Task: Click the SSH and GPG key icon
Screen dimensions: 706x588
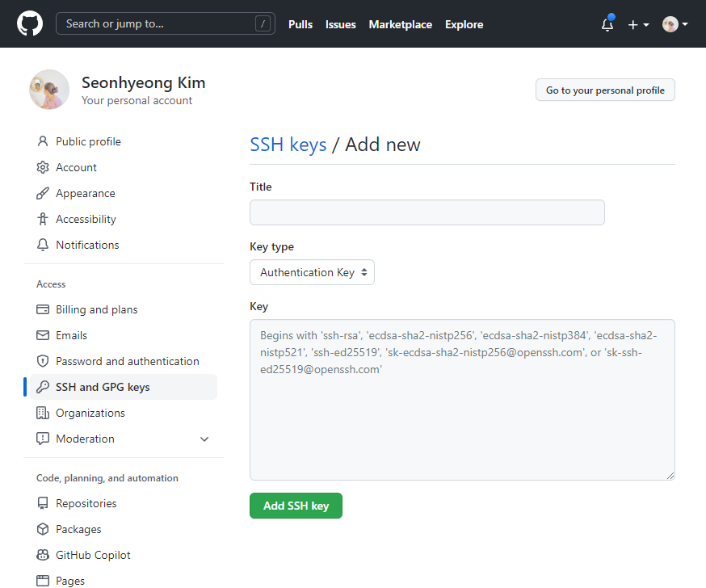Action: [x=43, y=387]
